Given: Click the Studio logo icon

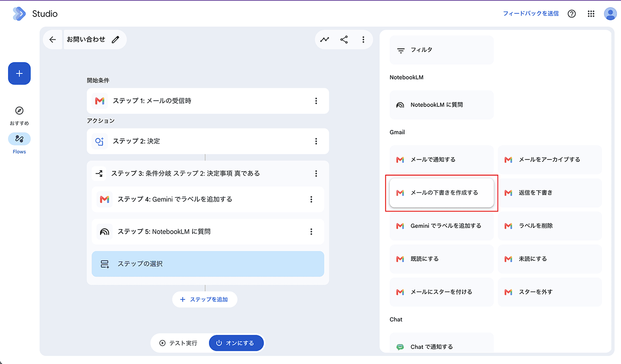Looking at the screenshot, I should [19, 14].
